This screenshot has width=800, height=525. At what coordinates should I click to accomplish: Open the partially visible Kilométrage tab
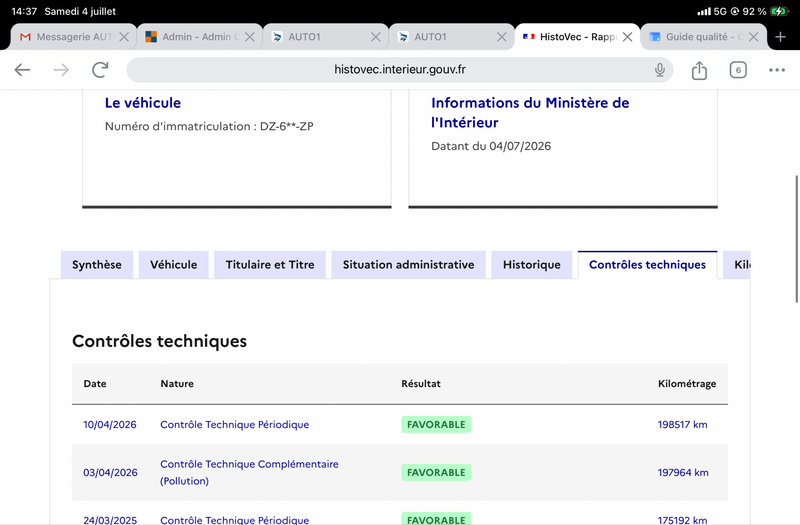pyautogui.click(x=737, y=265)
